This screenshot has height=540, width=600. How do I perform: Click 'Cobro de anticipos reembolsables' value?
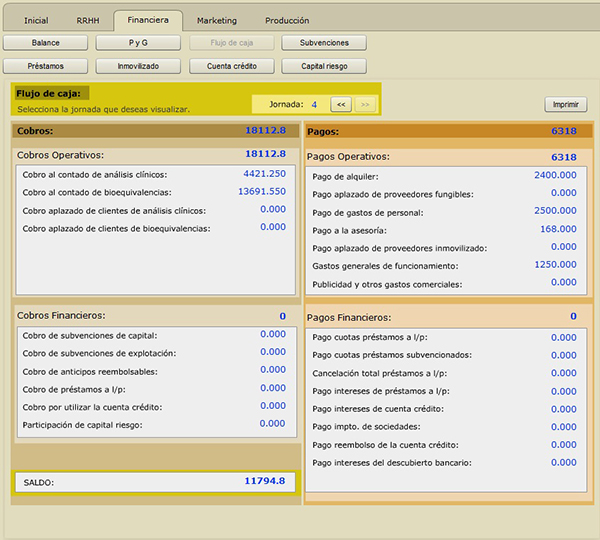(273, 370)
